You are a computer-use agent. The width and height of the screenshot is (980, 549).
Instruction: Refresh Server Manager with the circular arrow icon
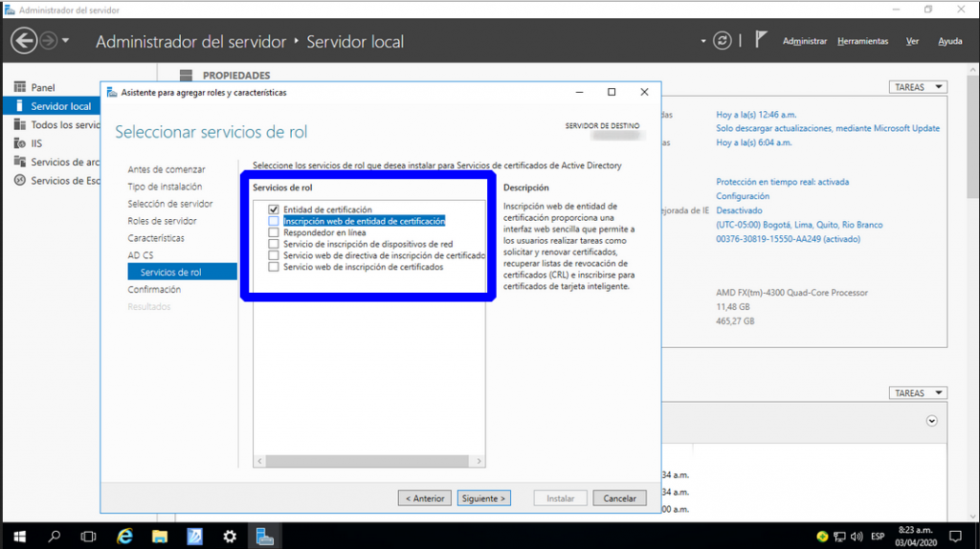tap(722, 41)
